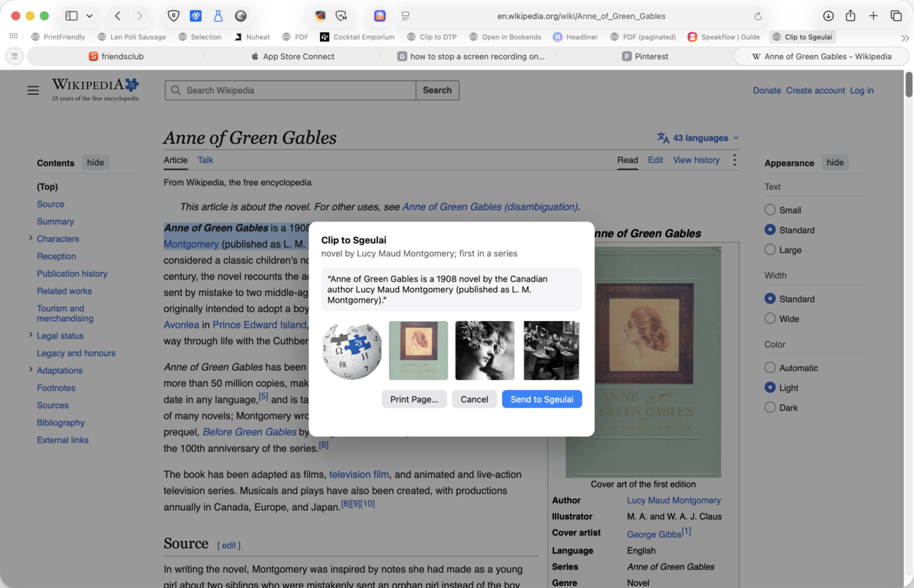Click in the Search Wikipedia field
This screenshot has height=588, width=914.
coord(290,90)
